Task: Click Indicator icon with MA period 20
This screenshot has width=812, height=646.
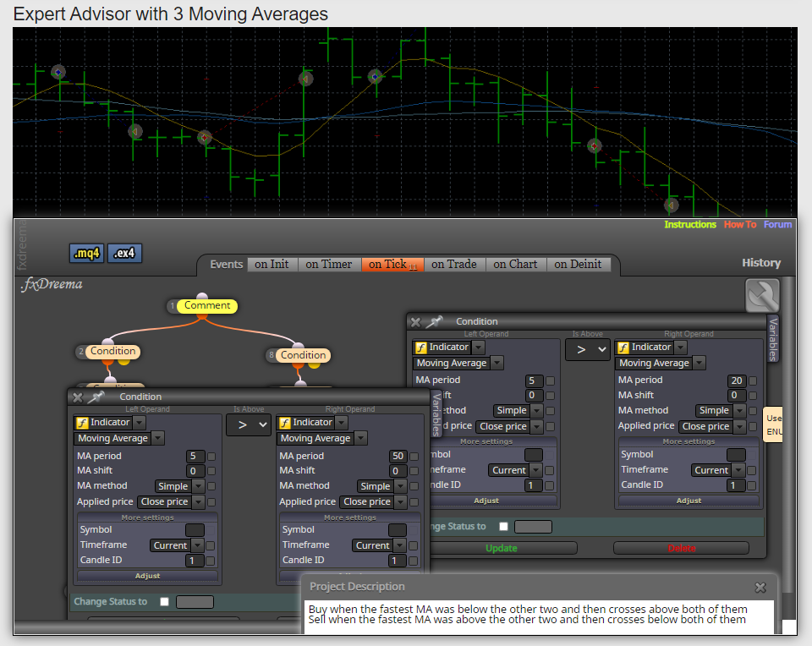Action: coord(623,348)
